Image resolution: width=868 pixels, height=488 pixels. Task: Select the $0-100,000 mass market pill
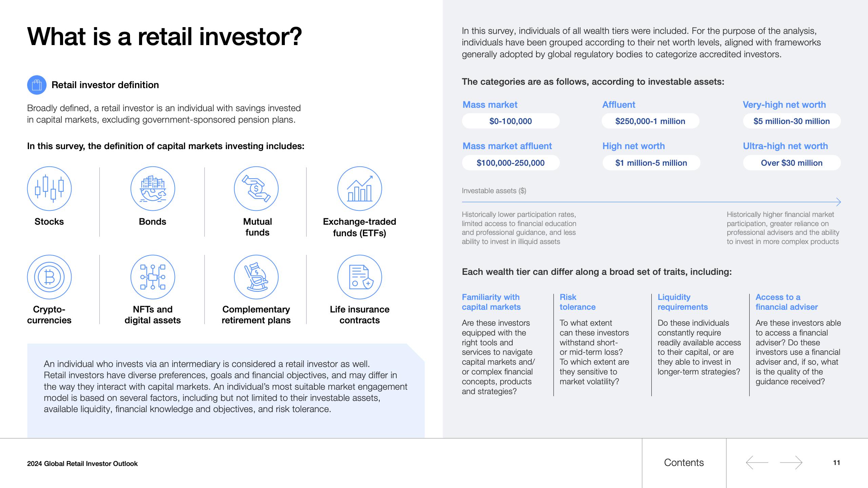point(511,121)
